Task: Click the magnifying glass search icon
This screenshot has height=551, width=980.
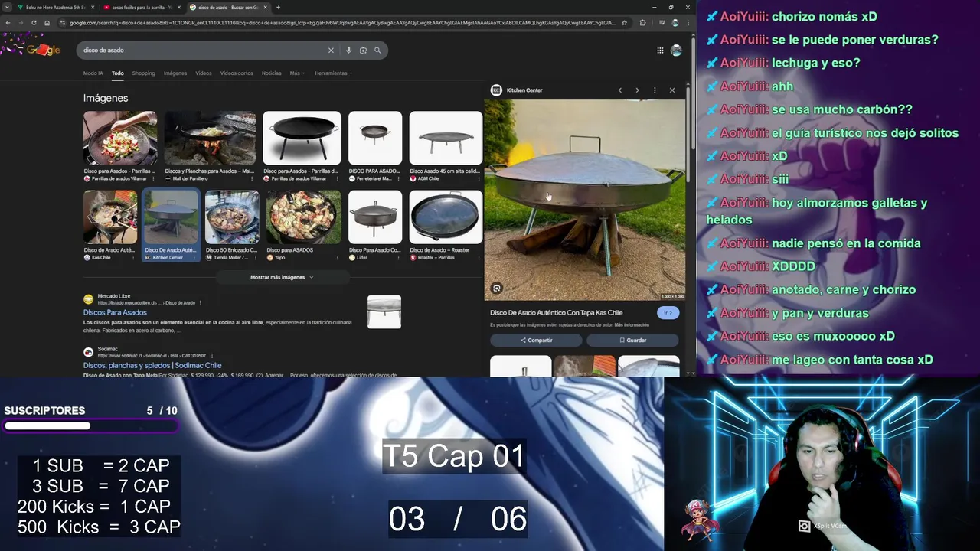Action: [x=377, y=51]
